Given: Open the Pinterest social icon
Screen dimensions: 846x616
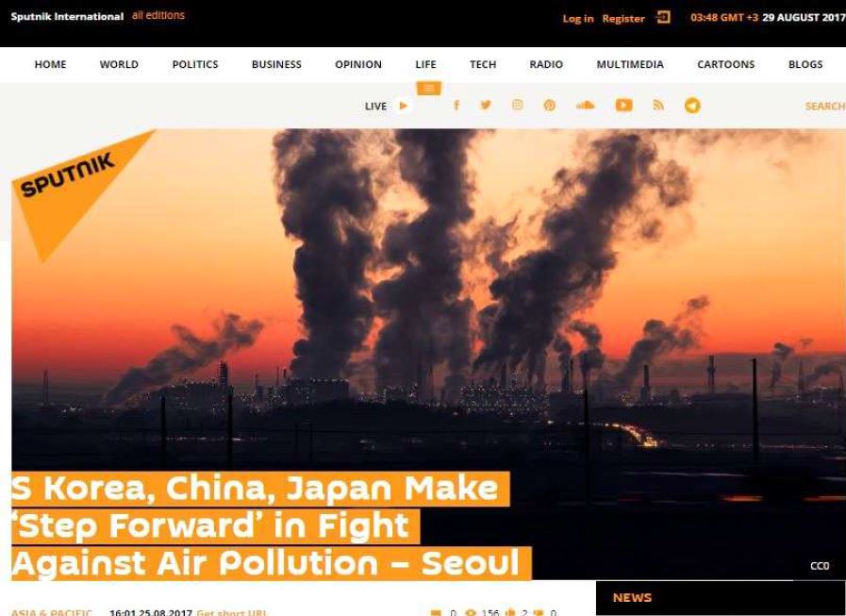Looking at the screenshot, I should (x=549, y=106).
